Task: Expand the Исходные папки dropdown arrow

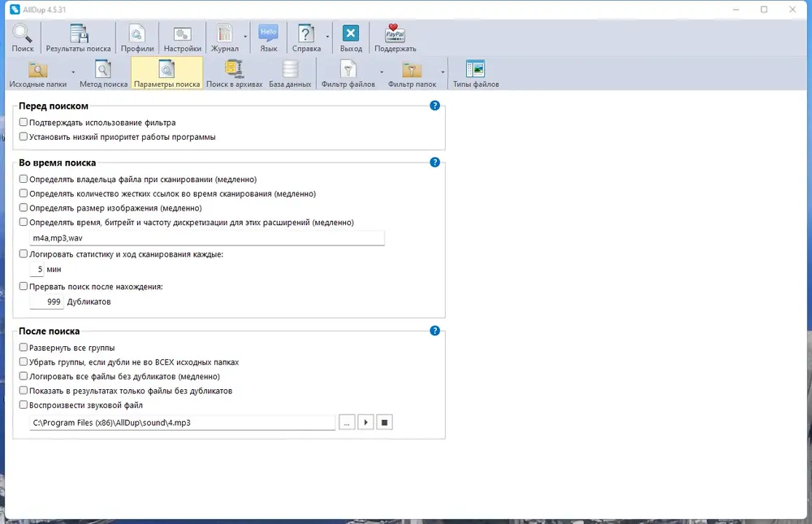Action: 73,72
